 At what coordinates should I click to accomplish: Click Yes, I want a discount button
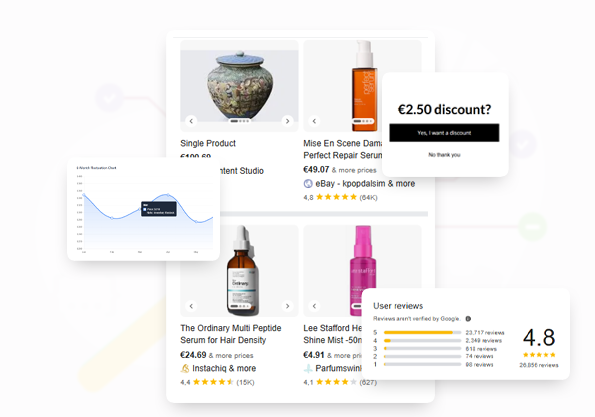click(x=444, y=133)
